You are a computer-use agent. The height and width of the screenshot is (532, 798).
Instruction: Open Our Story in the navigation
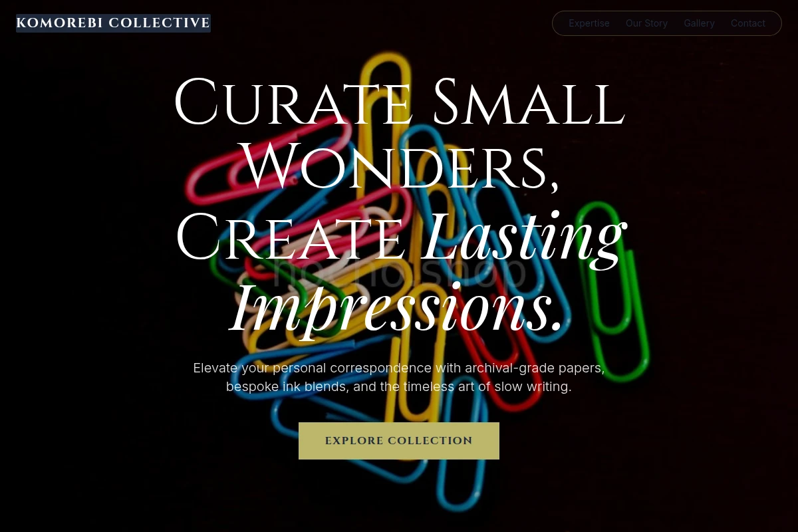pos(646,23)
